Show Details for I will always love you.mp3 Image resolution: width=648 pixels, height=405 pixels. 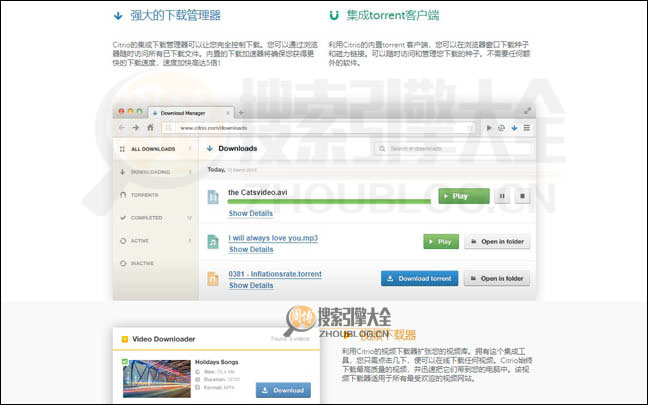tap(251, 249)
